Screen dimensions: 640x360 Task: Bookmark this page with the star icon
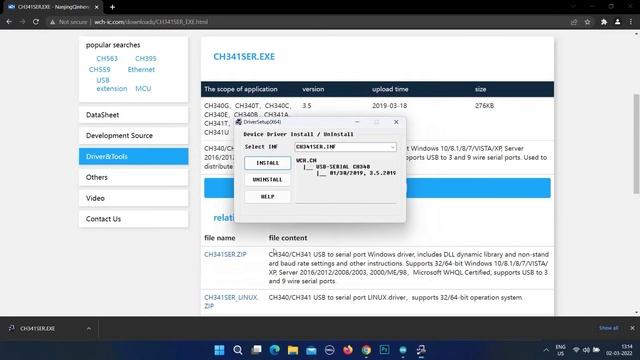[x=588, y=22]
